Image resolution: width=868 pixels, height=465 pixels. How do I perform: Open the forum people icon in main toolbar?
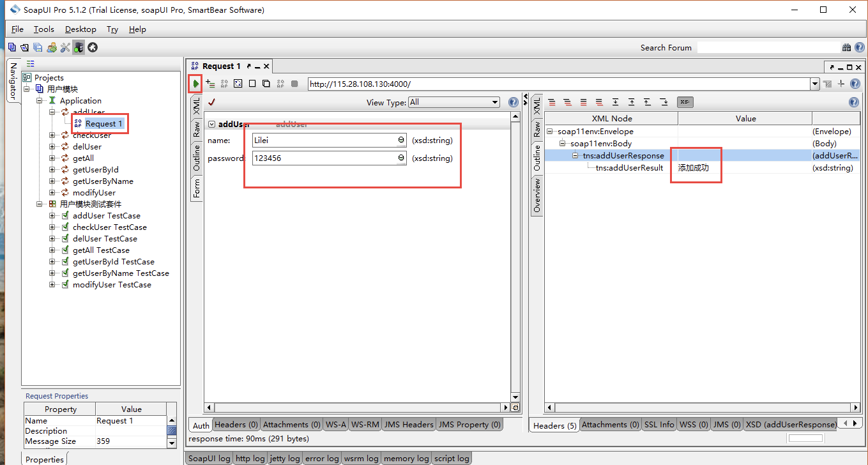click(52, 47)
